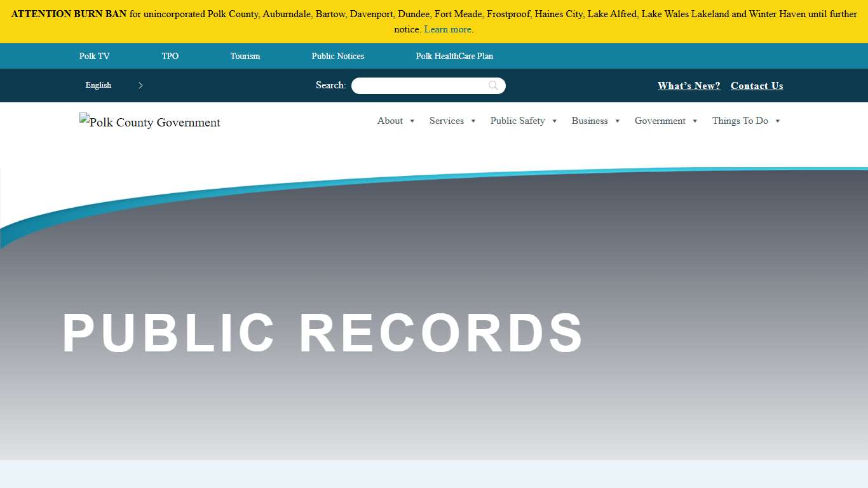Open Public Notices

tap(337, 56)
